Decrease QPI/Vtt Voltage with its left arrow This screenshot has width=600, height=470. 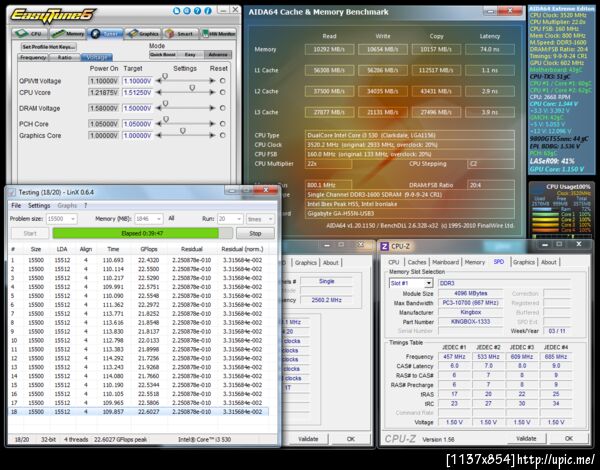pos(158,81)
